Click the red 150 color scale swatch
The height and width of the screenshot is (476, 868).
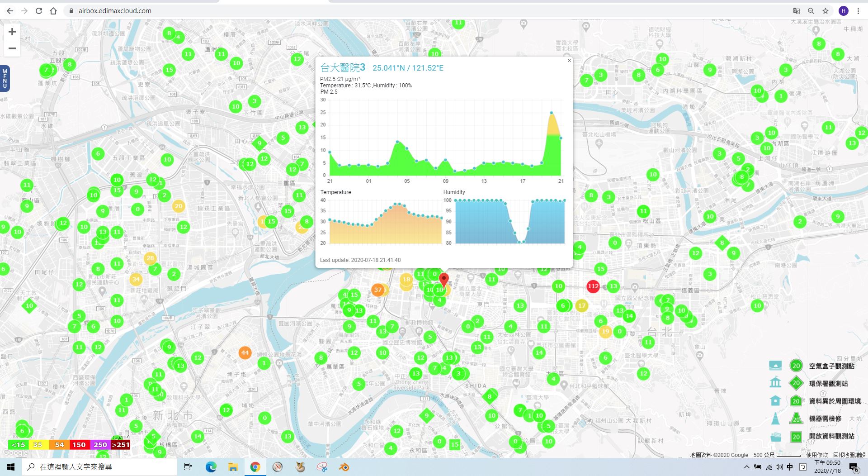pos(79,445)
